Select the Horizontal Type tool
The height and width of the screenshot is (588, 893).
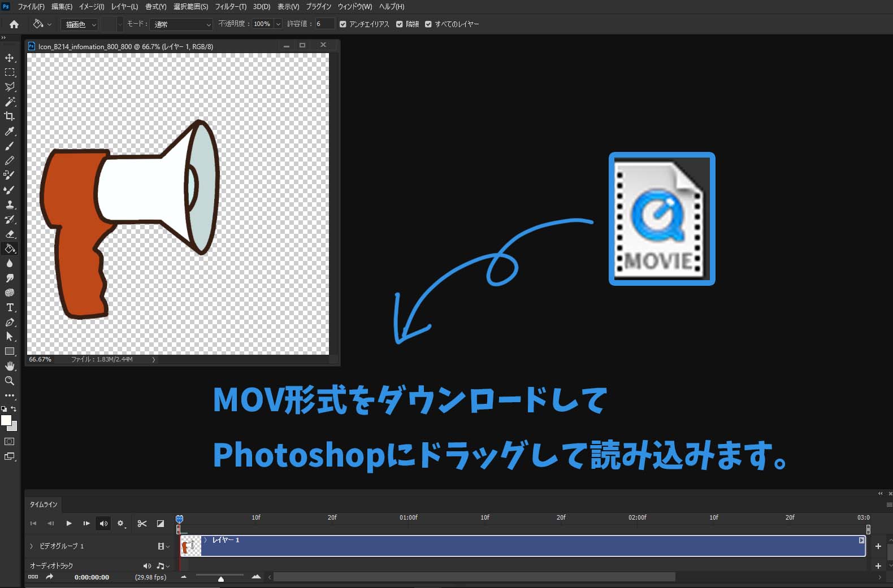(x=10, y=307)
